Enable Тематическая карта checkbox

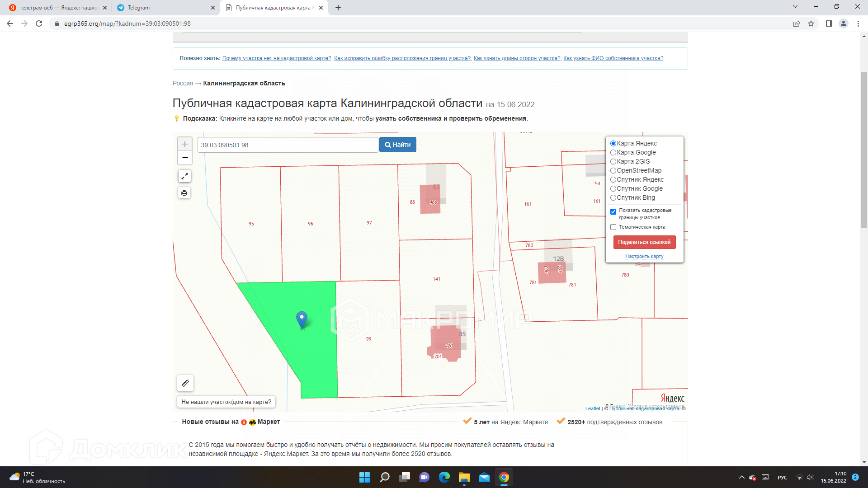pyautogui.click(x=613, y=227)
